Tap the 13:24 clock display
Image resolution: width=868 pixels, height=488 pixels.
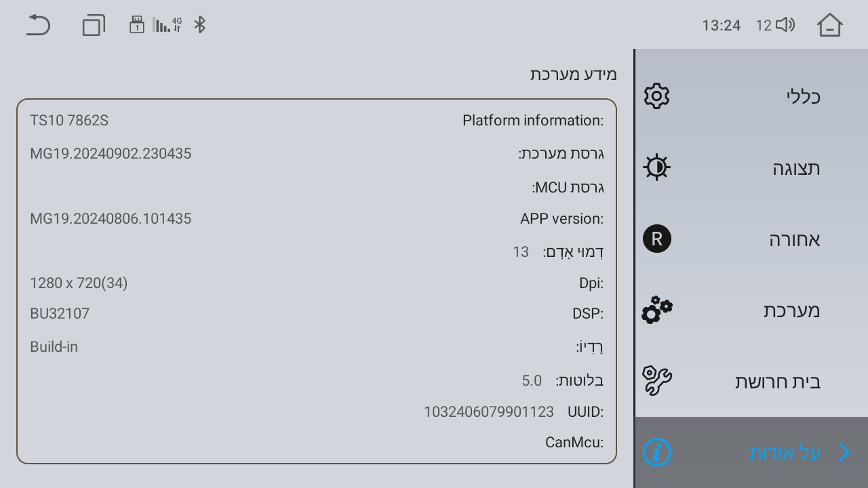[x=721, y=26]
